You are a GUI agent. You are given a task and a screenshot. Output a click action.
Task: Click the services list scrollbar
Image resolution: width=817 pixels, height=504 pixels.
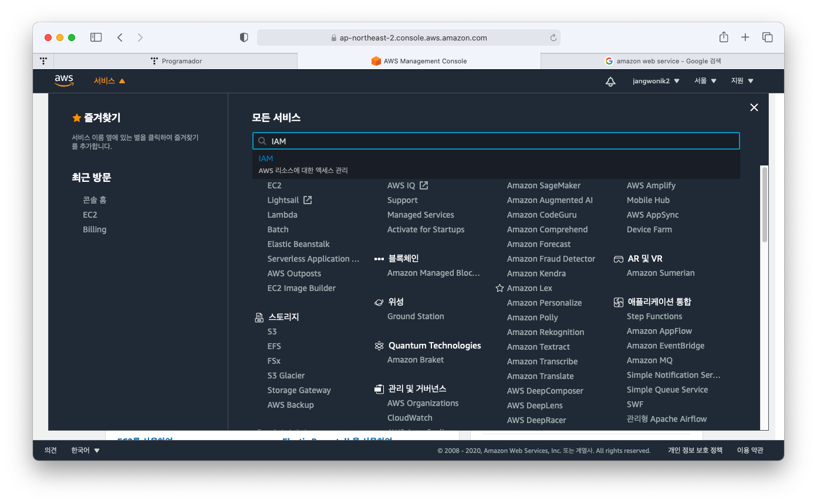(x=764, y=204)
